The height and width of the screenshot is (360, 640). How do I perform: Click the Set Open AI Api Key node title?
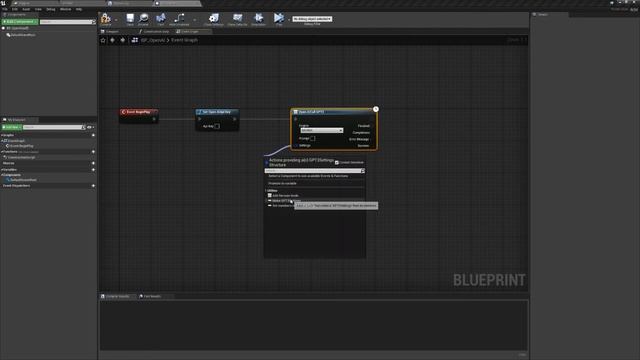point(217,112)
